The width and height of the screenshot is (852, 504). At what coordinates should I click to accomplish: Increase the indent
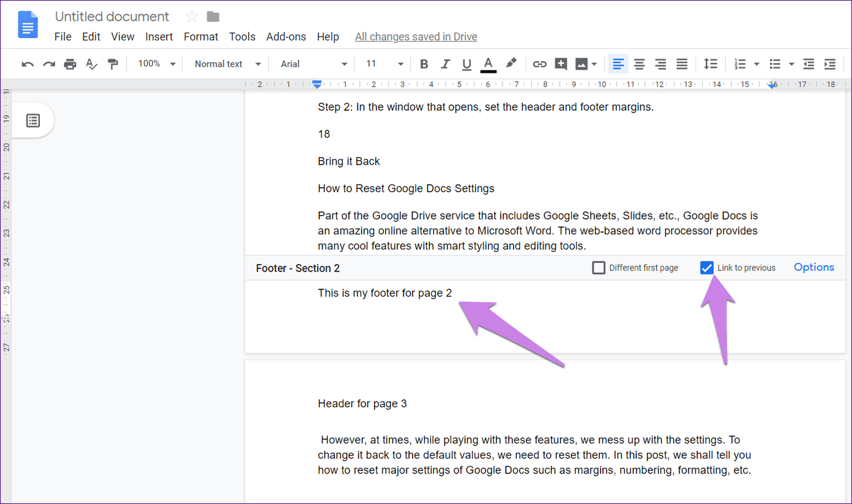(830, 64)
